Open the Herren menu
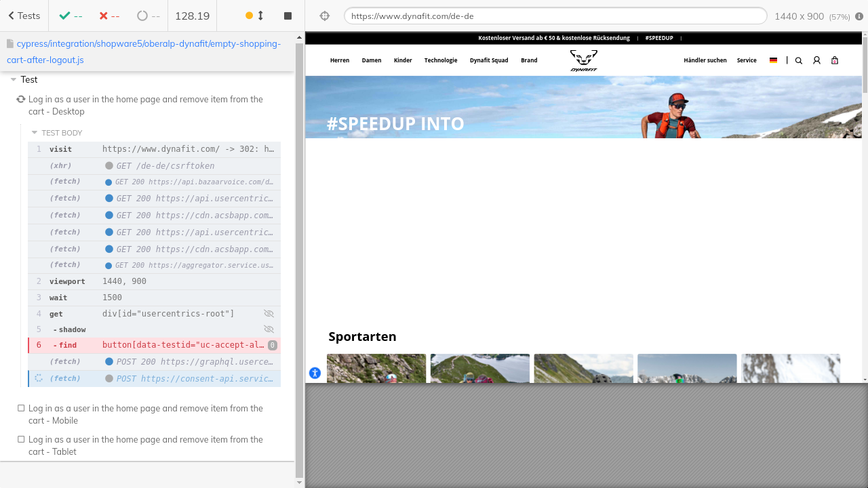The height and width of the screenshot is (488, 868). pyautogui.click(x=340, y=60)
